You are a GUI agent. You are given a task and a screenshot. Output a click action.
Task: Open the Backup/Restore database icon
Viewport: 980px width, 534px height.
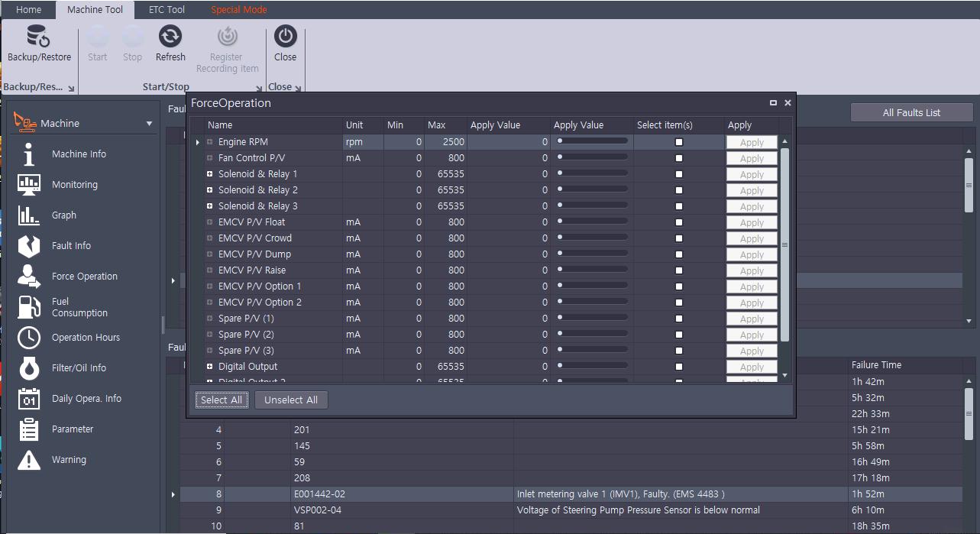click(x=38, y=36)
